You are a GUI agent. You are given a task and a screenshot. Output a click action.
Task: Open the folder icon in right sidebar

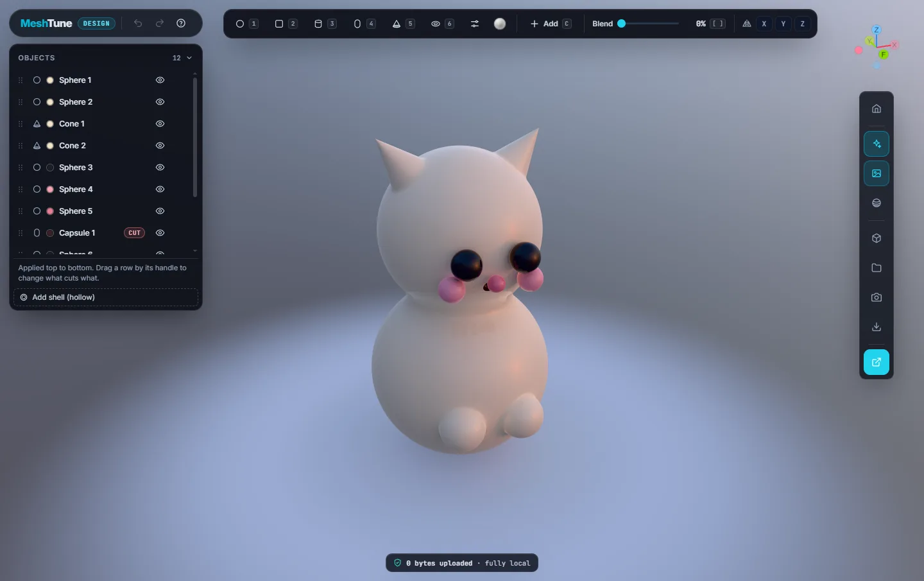coord(877,268)
